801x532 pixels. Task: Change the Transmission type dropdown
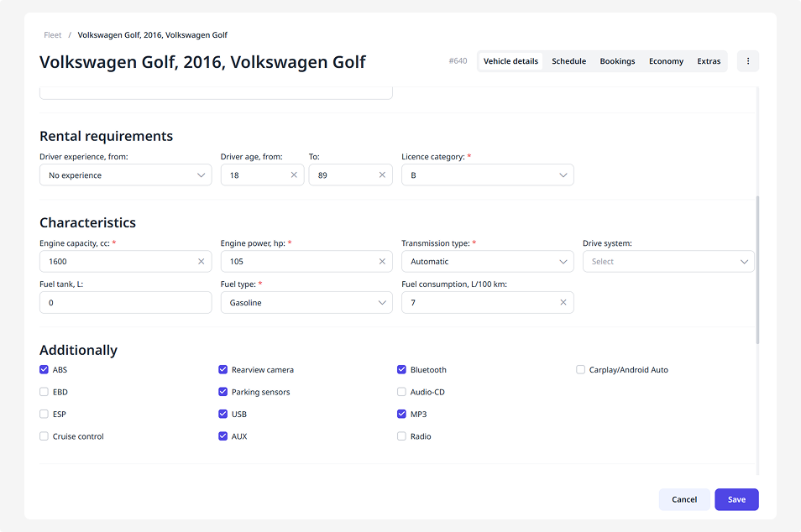487,262
